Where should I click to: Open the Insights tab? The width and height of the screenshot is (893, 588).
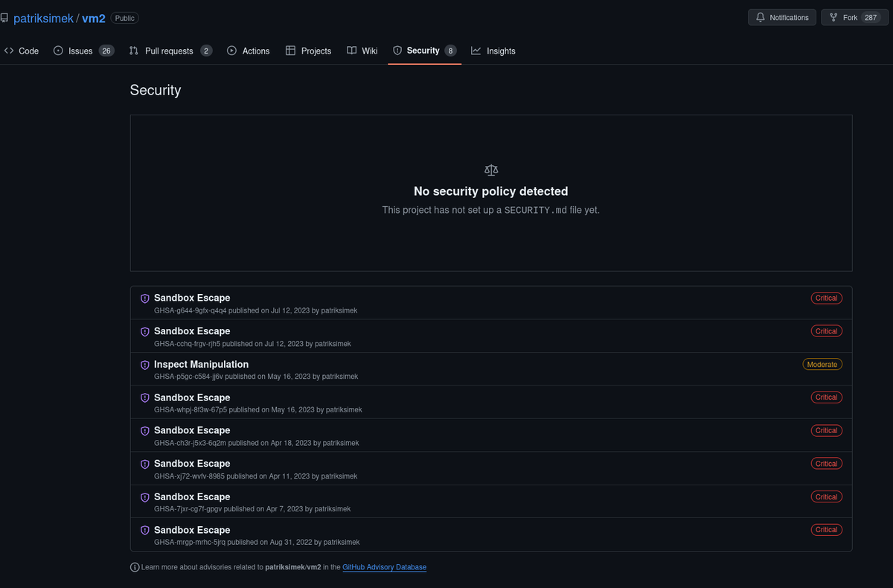click(x=493, y=51)
